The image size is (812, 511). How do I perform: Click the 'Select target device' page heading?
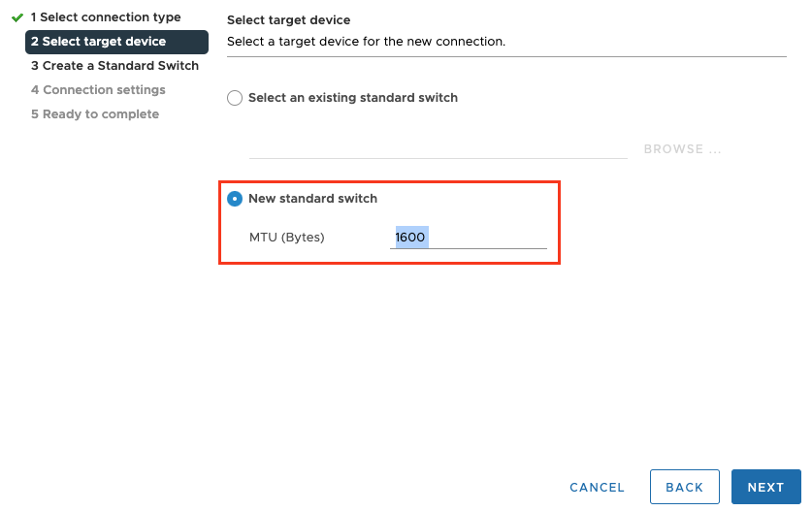coord(288,20)
